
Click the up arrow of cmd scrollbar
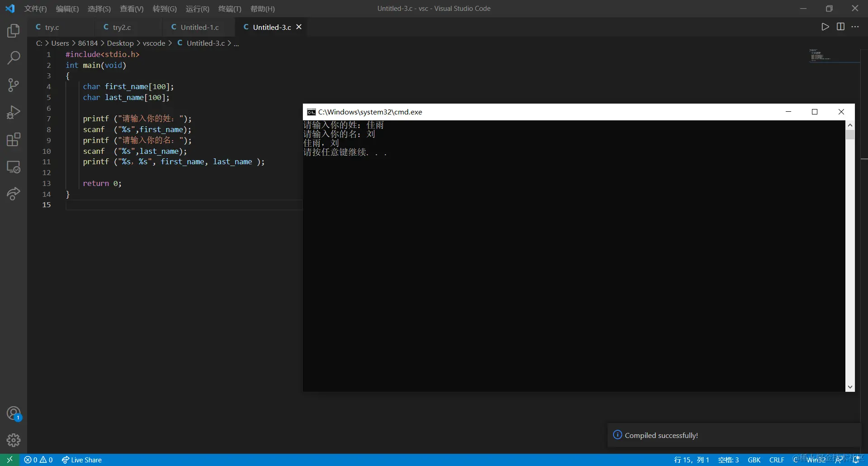coord(850,125)
